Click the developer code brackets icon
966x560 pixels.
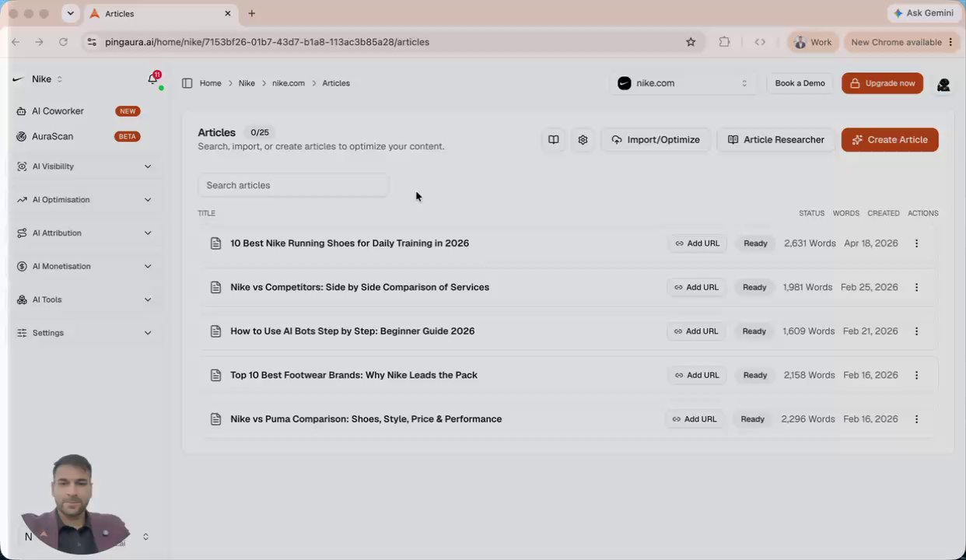click(760, 42)
